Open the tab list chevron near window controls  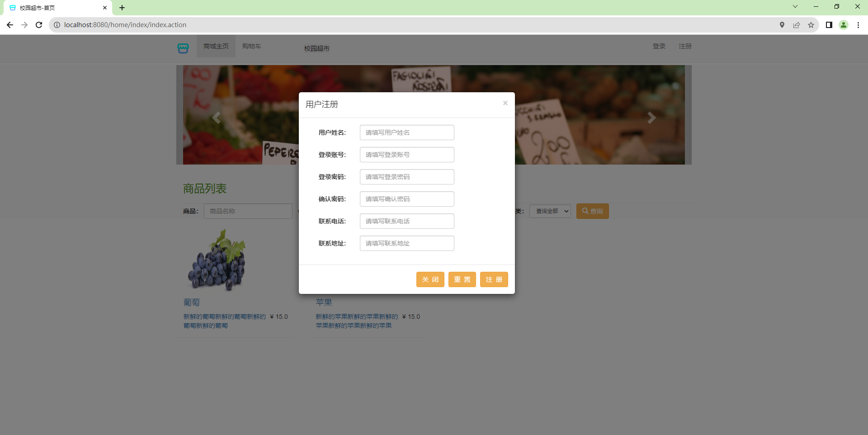pos(795,6)
